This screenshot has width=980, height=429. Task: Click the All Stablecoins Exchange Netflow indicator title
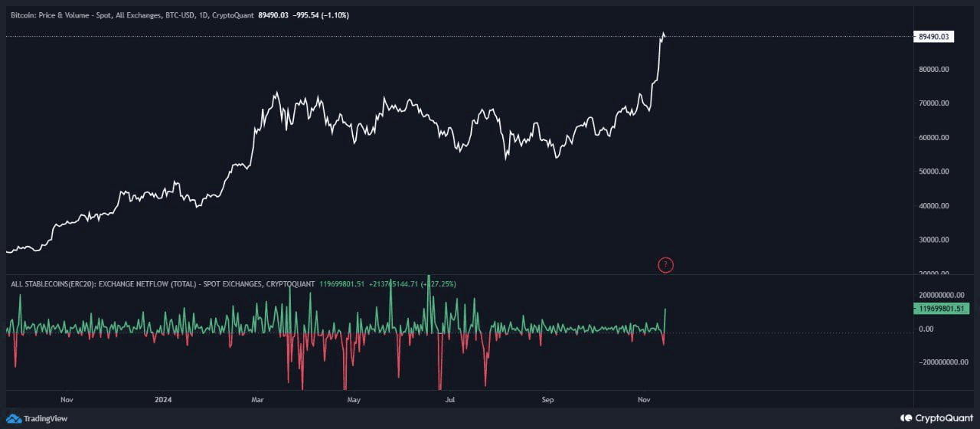[x=162, y=284]
